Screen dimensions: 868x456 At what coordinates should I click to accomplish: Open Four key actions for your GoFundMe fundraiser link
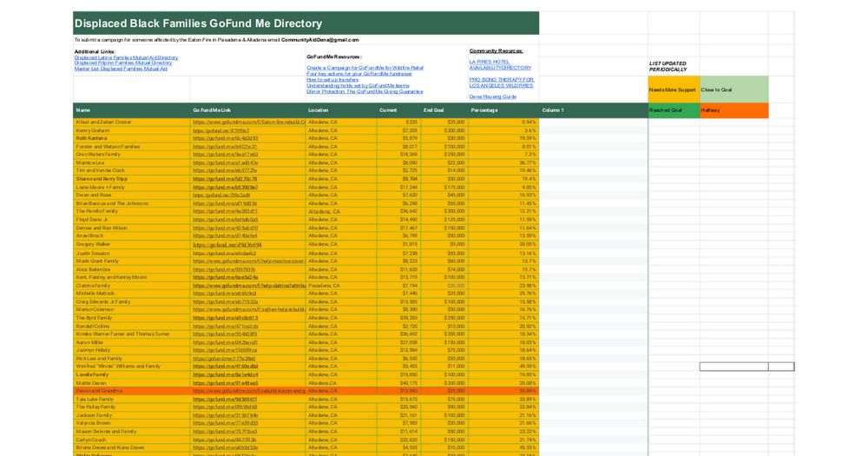[x=359, y=74]
